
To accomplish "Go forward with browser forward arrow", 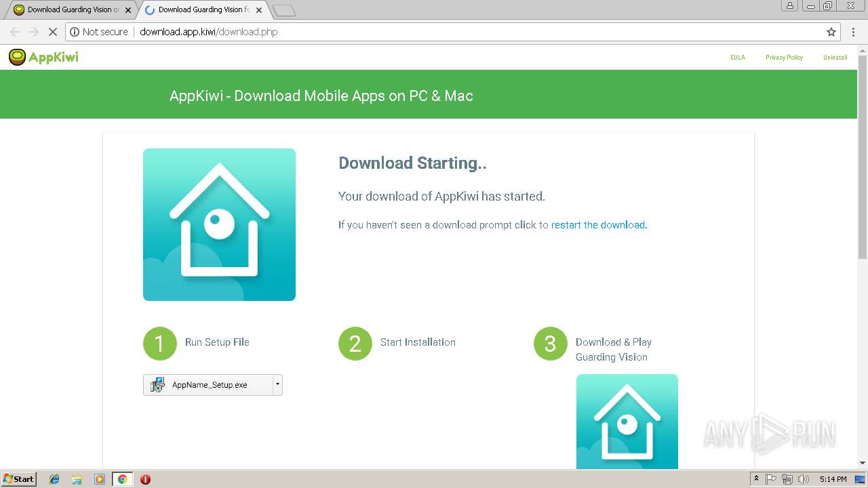I will [33, 32].
